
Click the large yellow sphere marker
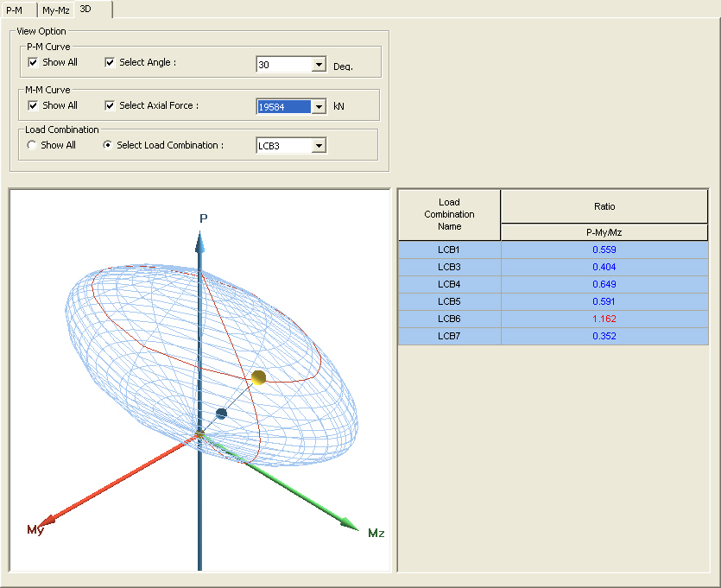click(x=258, y=377)
